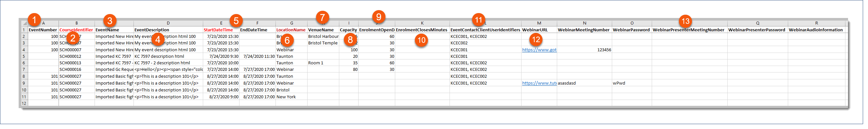Image resolution: width=868 pixels, height=129 pixels.
Task: Select the cell containing New York
Action: [x=291, y=97]
